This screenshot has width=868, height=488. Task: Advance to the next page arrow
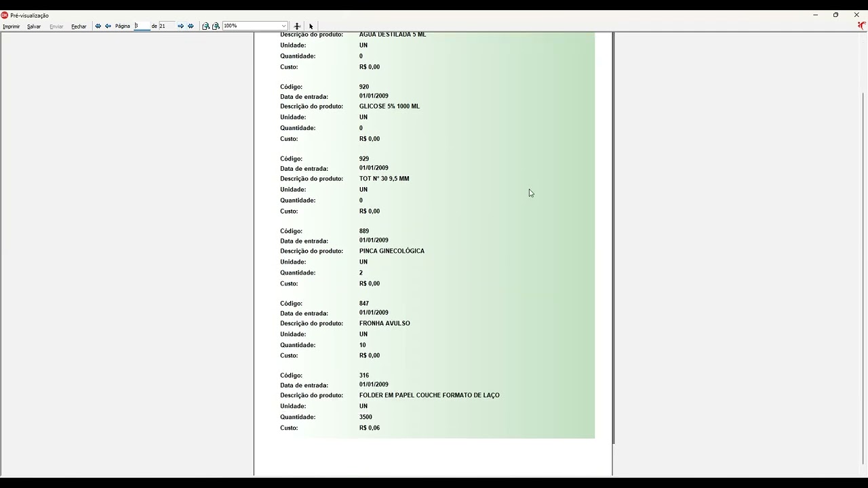tap(180, 26)
